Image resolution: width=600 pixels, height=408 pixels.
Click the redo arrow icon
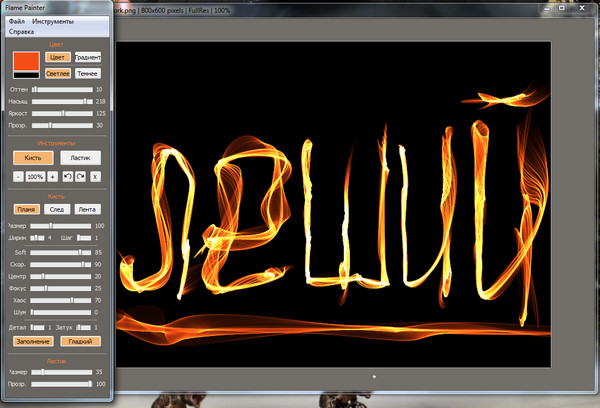pyautogui.click(x=81, y=175)
